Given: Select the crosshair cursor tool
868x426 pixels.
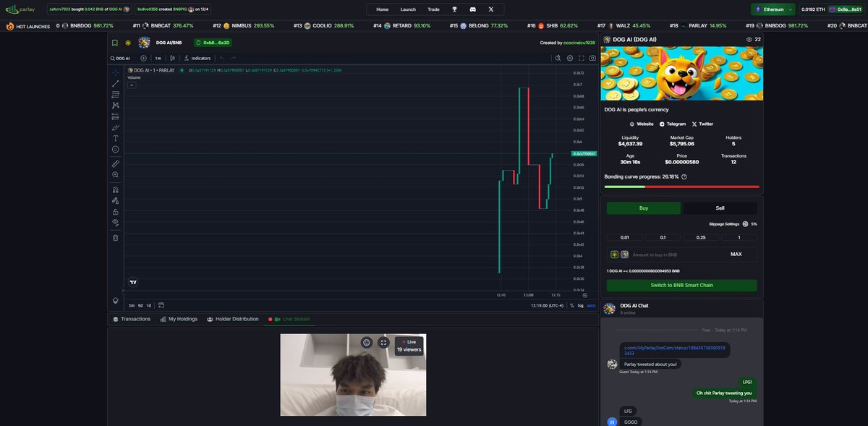Looking at the screenshot, I should [x=116, y=72].
